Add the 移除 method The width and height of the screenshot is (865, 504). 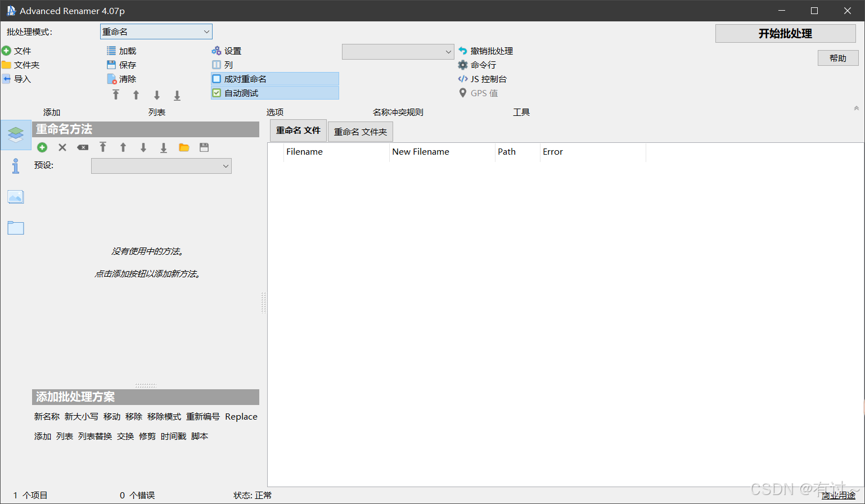(134, 417)
